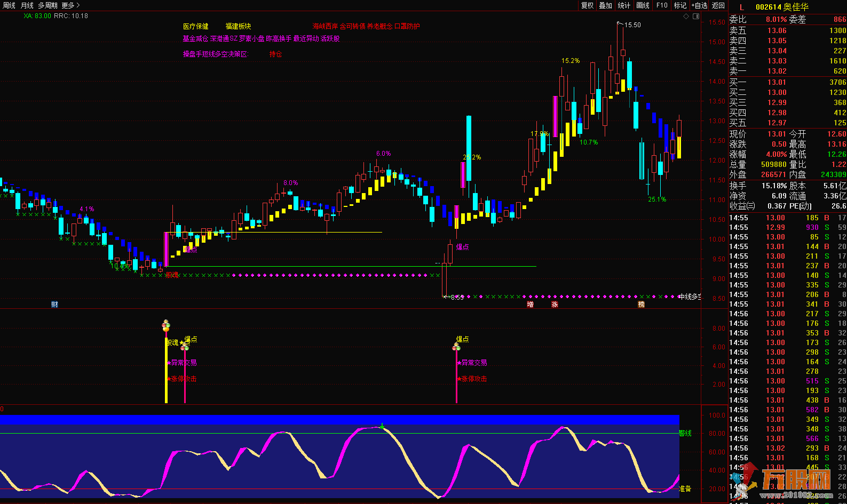Click the RRC: 10.18 readout

(x=71, y=16)
